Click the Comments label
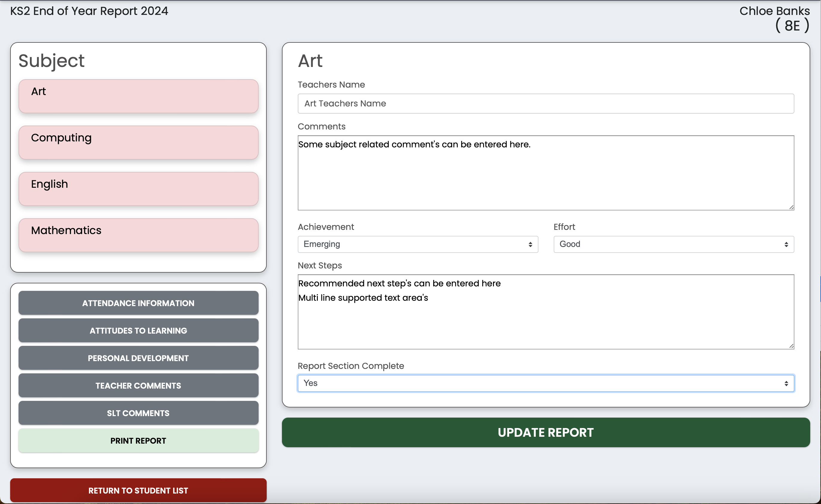Viewport: 821px width, 504px height. click(321, 126)
